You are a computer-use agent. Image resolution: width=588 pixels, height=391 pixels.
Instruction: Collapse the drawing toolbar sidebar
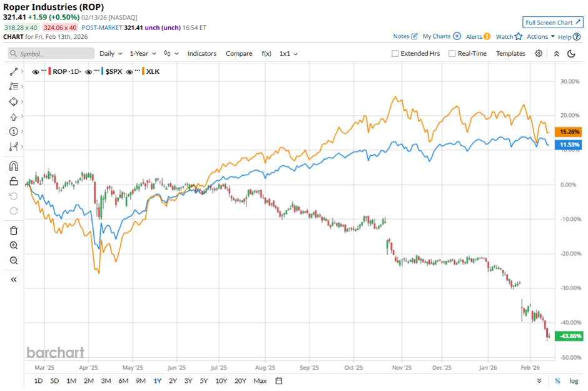click(x=13, y=280)
